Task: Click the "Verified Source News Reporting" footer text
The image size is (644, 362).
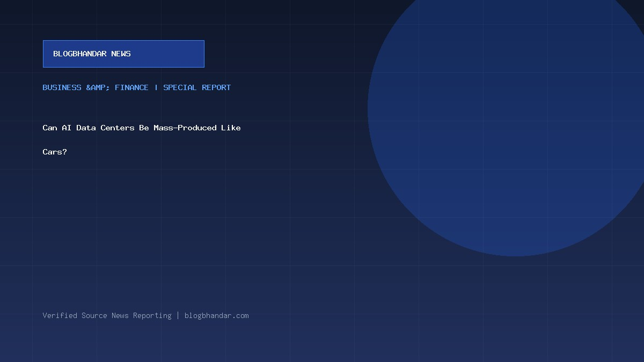Action: pyautogui.click(x=107, y=315)
